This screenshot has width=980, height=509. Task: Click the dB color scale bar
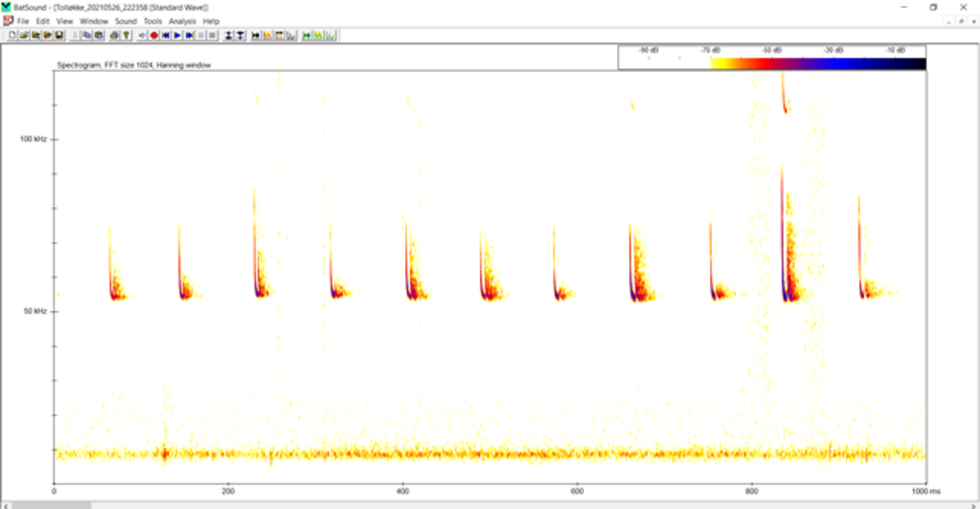click(818, 64)
